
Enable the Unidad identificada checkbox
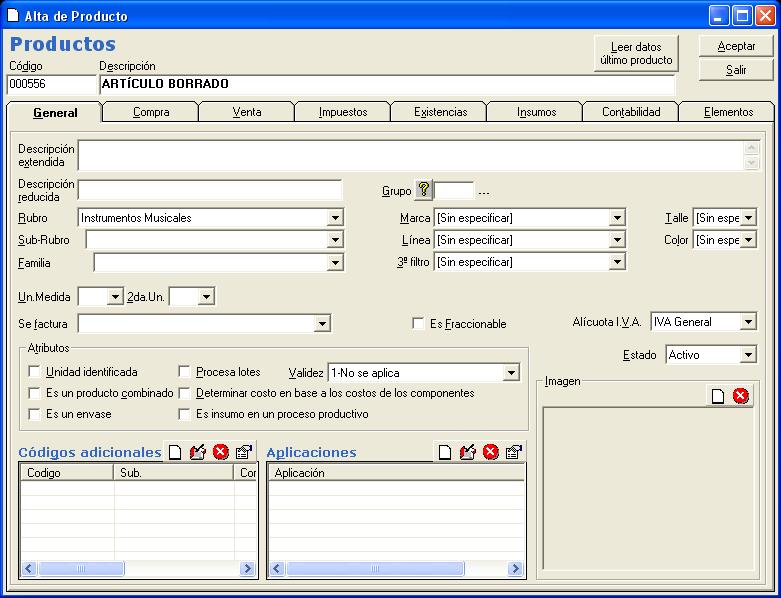click(35, 372)
